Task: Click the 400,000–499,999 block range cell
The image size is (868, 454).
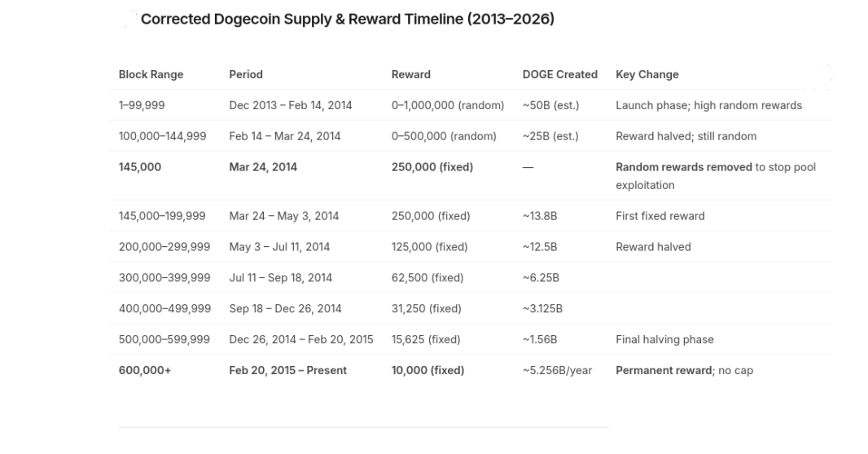Action: click(164, 309)
